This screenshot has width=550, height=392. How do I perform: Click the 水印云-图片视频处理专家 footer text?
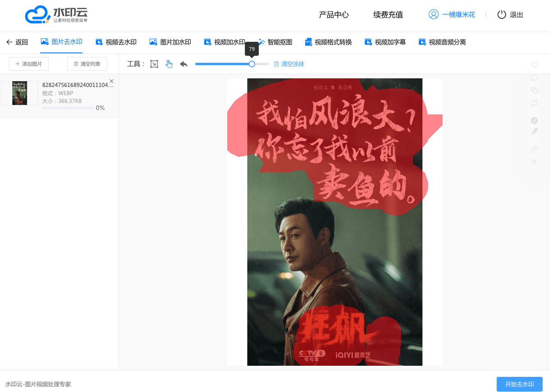38,384
